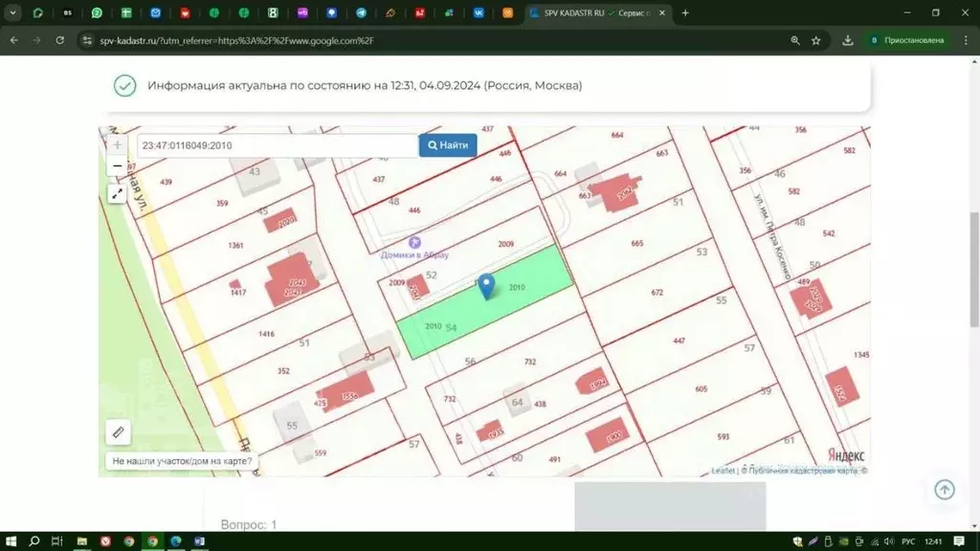Click the Найти search button

coord(448,145)
